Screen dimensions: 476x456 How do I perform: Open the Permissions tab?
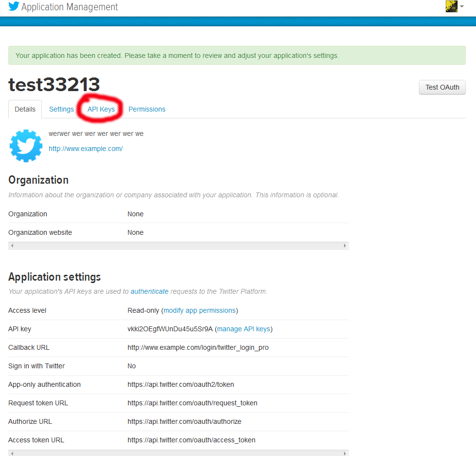pos(147,109)
